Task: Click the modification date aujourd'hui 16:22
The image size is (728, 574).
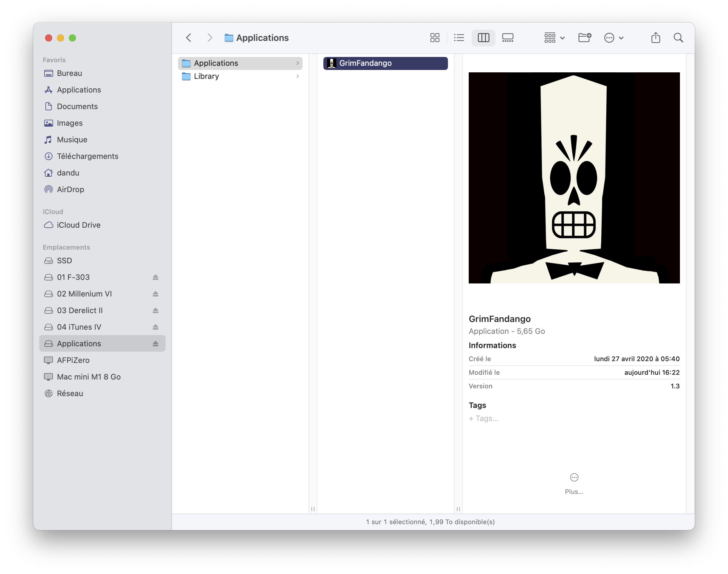Action: [x=652, y=372]
